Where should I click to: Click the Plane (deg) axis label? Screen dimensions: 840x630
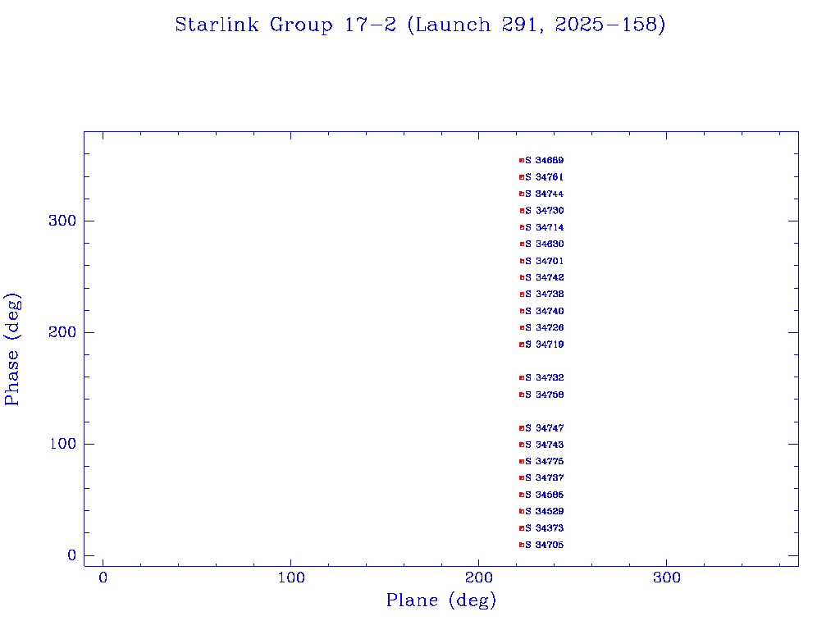[x=441, y=601]
